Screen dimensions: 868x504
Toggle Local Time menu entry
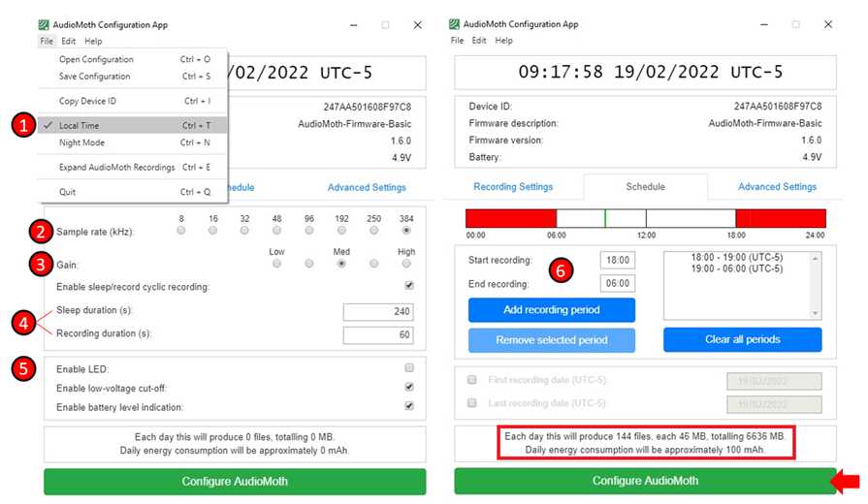point(133,126)
